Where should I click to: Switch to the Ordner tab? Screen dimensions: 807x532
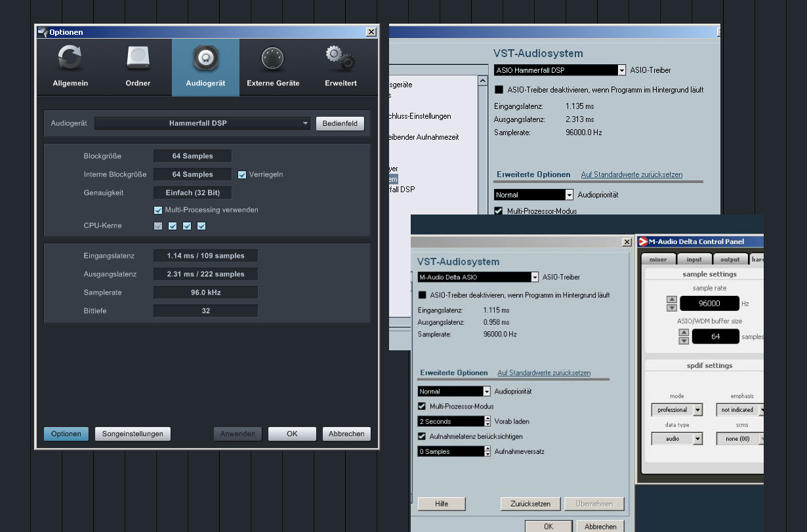click(138, 68)
